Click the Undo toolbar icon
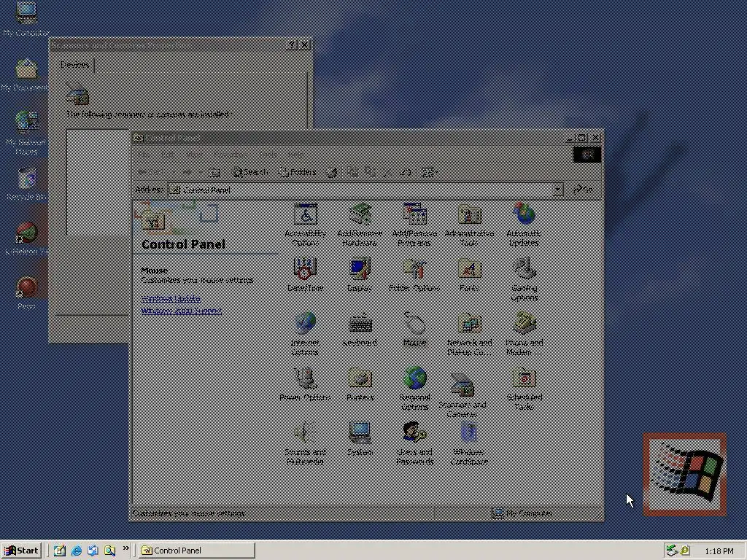Viewport: 747px width, 560px height. coord(406,172)
